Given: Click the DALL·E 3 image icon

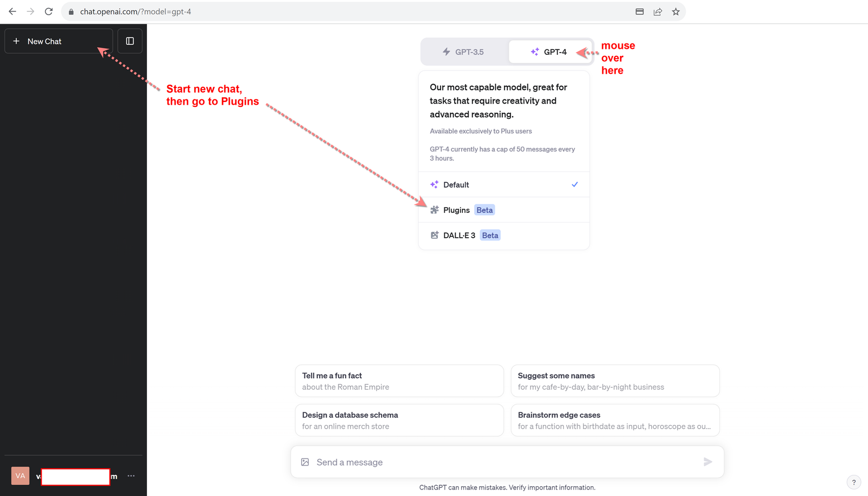Looking at the screenshot, I should (x=435, y=235).
